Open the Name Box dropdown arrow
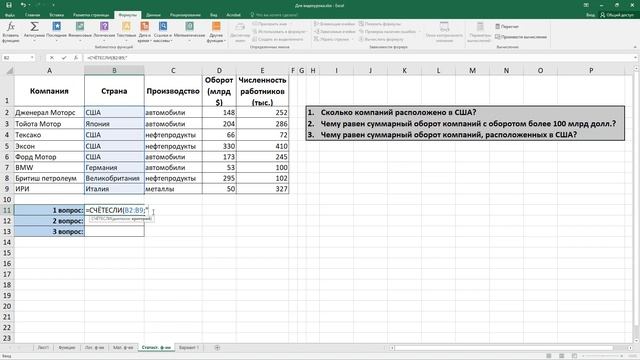 (x=32, y=58)
